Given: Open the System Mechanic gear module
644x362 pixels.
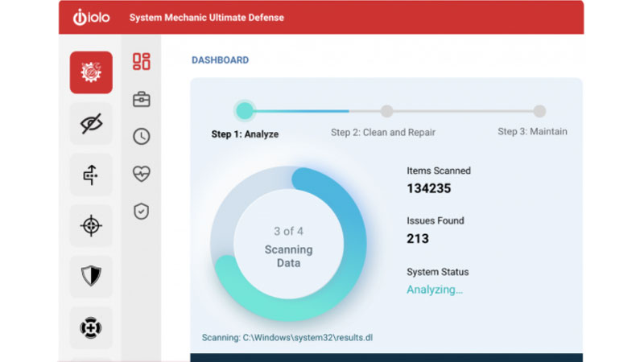Looking at the screenshot, I should pyautogui.click(x=91, y=72).
